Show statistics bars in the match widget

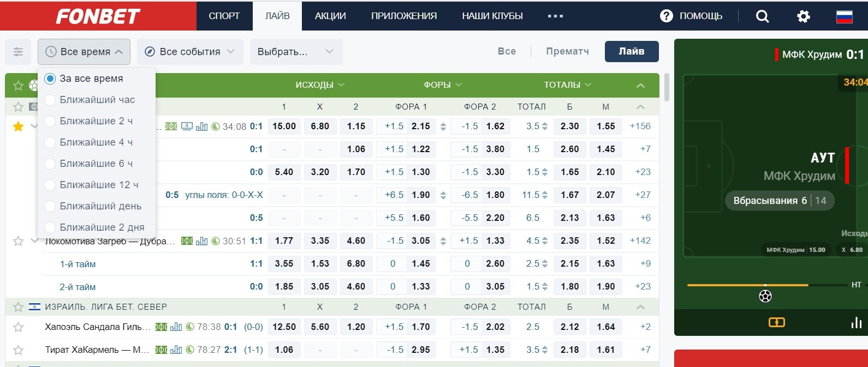pyautogui.click(x=856, y=322)
